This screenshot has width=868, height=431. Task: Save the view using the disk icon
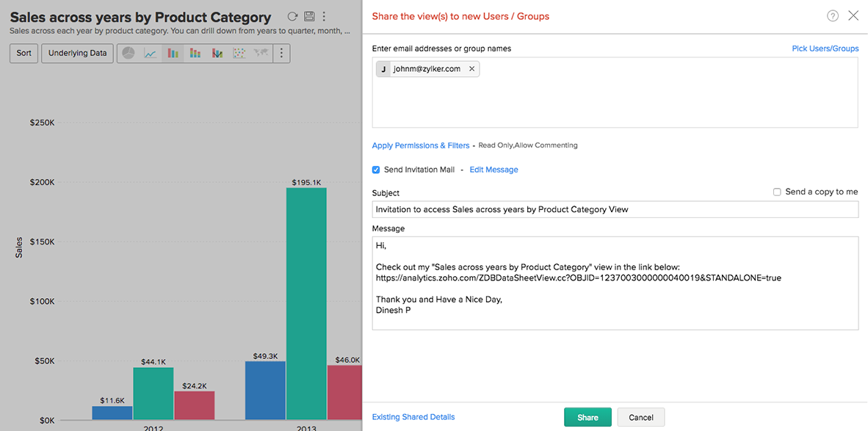[309, 16]
